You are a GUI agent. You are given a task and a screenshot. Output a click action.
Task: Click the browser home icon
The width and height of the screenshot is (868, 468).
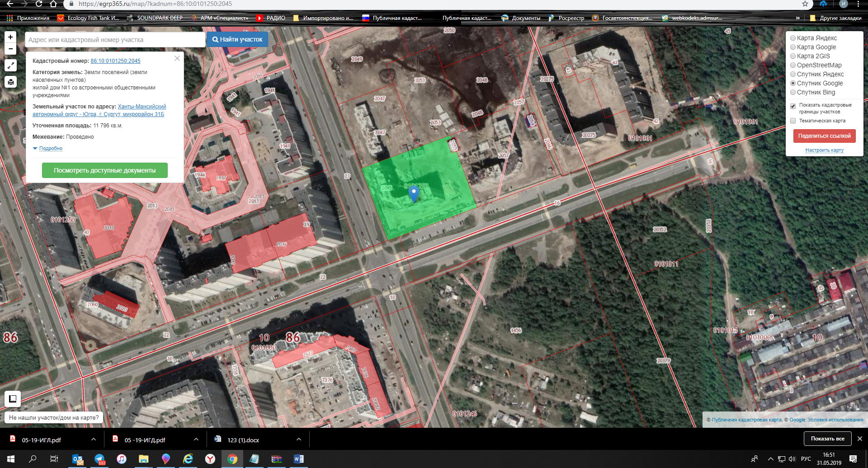coord(53,4)
